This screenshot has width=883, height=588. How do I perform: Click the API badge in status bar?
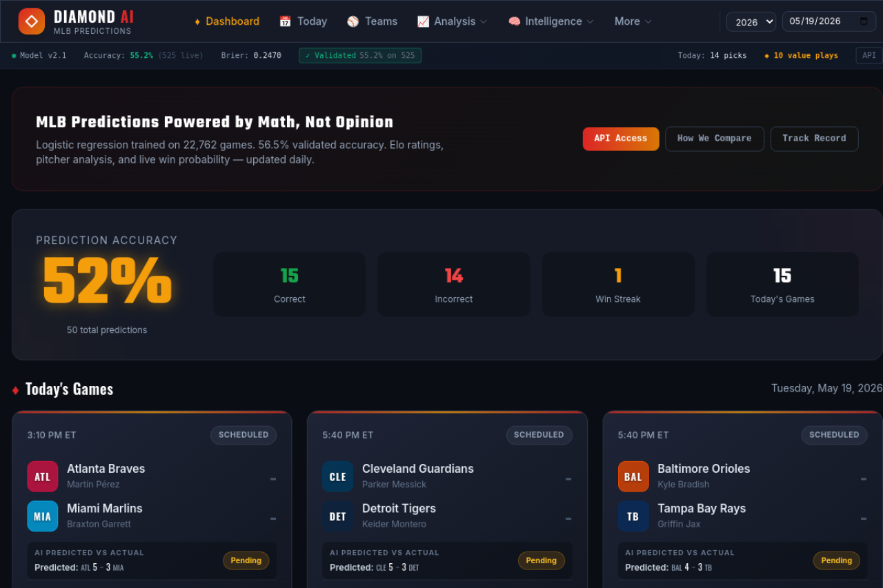point(869,56)
